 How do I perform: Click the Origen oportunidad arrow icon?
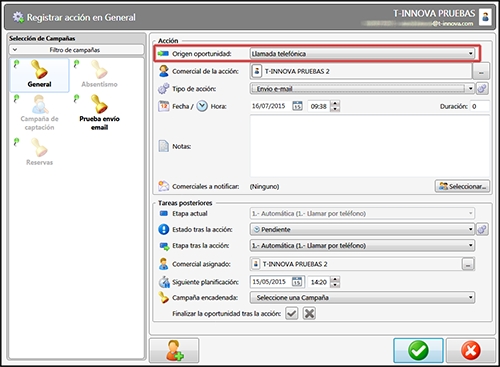(163, 53)
